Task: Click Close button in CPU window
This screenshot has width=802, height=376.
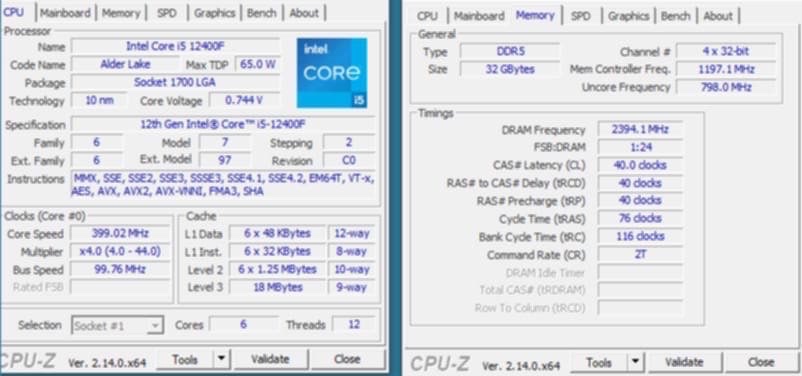Action: point(347,359)
